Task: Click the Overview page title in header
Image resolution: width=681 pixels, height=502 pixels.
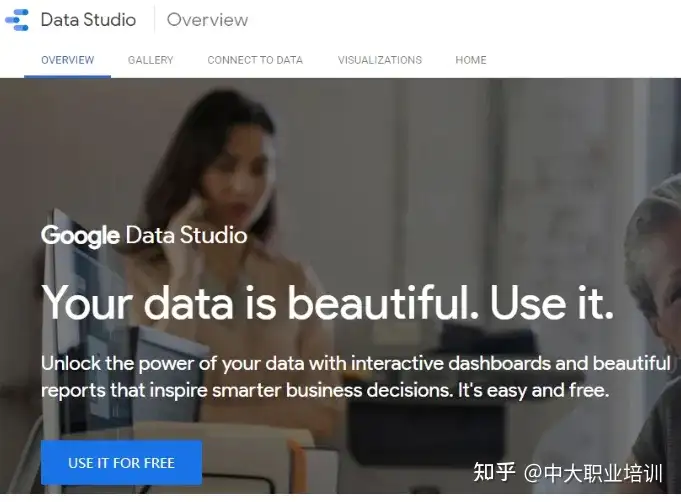Action: tap(207, 20)
